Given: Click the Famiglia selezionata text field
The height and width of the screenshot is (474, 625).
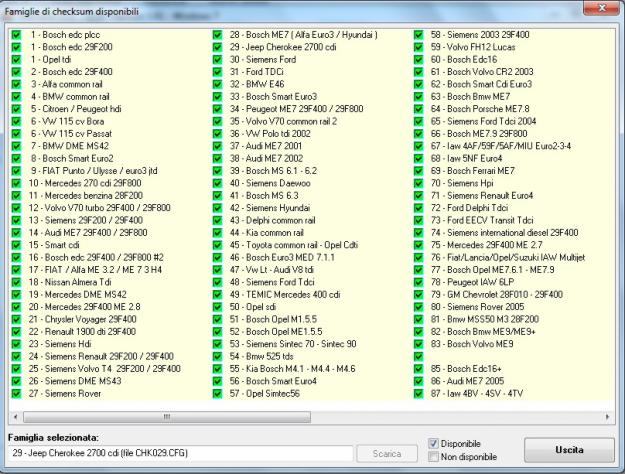Looking at the screenshot, I should pos(180,453).
